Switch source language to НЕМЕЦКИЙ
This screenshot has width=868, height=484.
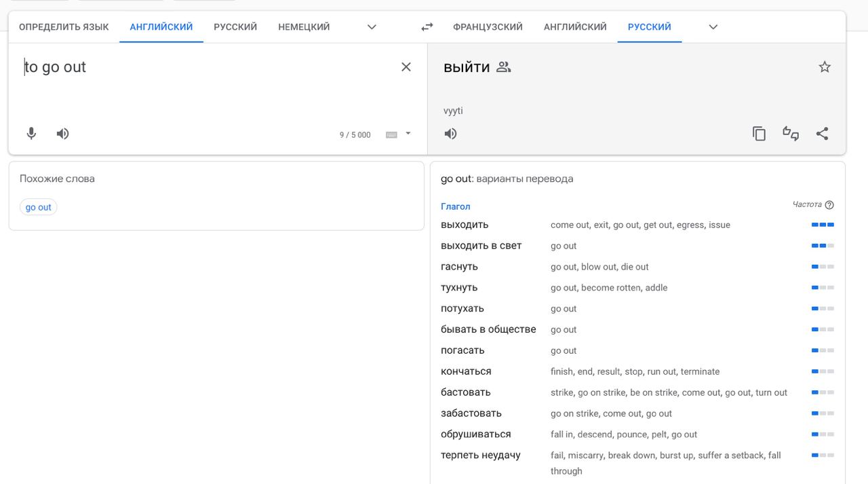[304, 27]
